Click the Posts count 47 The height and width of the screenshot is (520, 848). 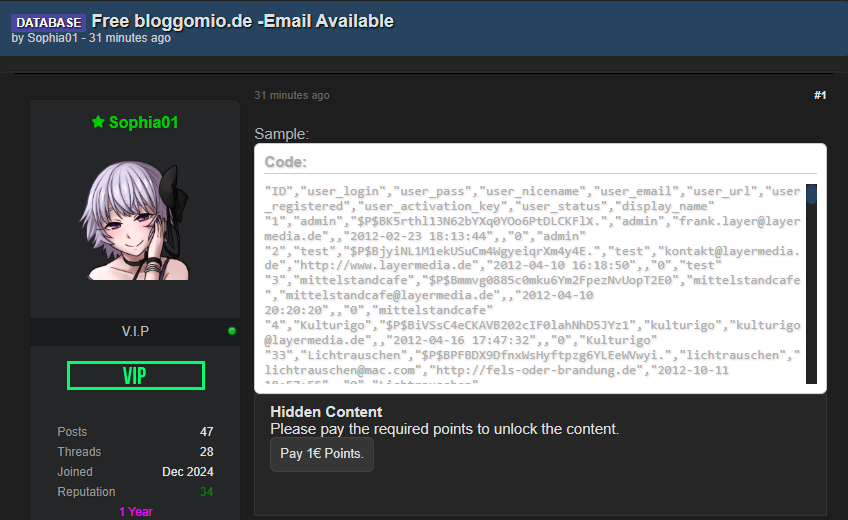207,432
